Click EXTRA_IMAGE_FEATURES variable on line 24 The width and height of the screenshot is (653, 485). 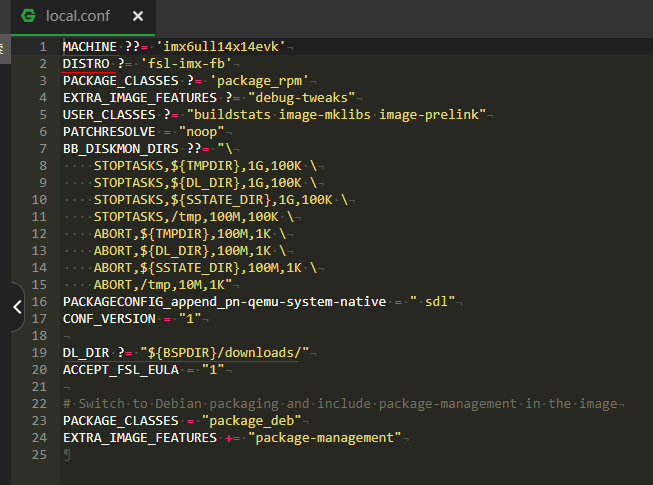[x=140, y=438]
